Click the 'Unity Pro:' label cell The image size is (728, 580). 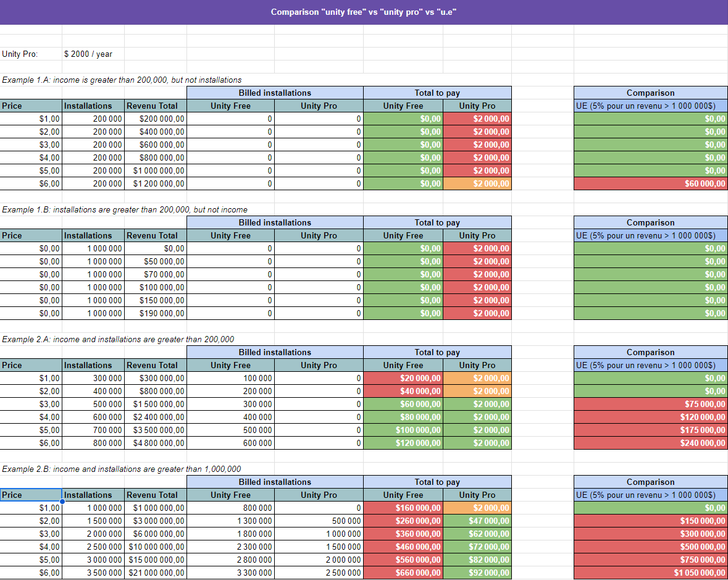(x=31, y=54)
